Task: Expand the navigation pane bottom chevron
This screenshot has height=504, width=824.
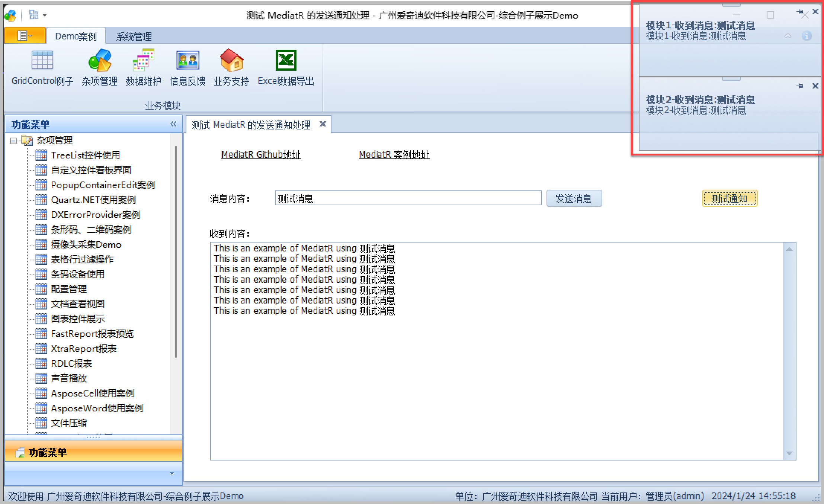Action: (171, 473)
